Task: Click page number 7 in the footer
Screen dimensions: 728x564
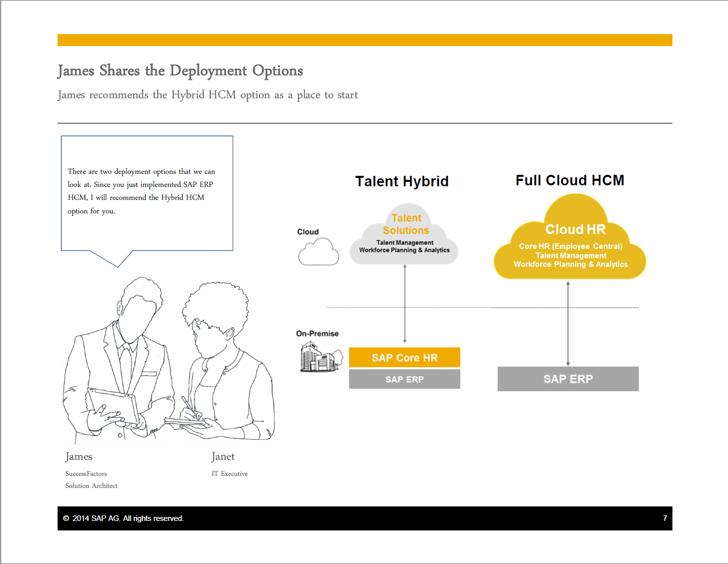Action: pos(665,518)
